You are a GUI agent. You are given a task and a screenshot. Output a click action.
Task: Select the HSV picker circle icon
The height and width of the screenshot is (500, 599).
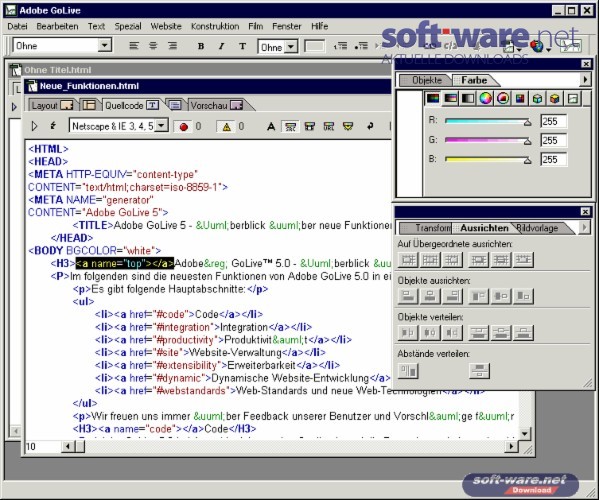(x=503, y=99)
